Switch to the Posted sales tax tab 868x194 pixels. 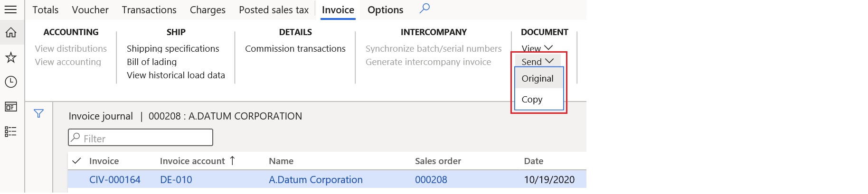click(274, 10)
